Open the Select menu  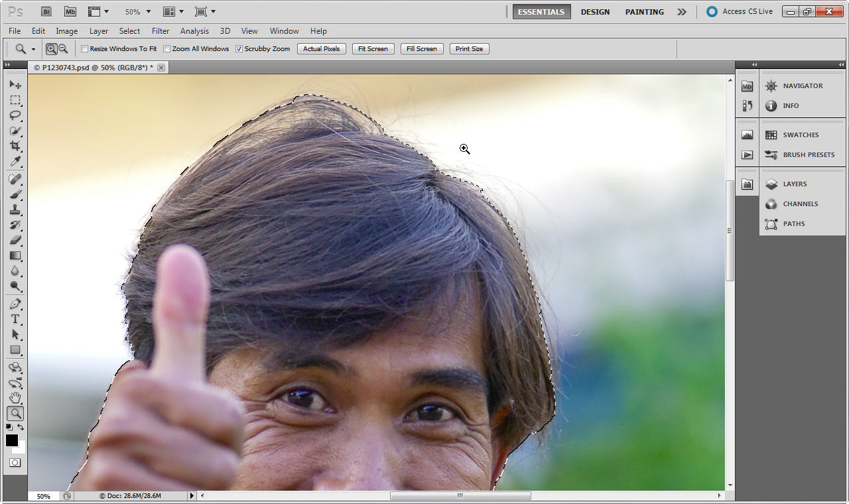(129, 31)
